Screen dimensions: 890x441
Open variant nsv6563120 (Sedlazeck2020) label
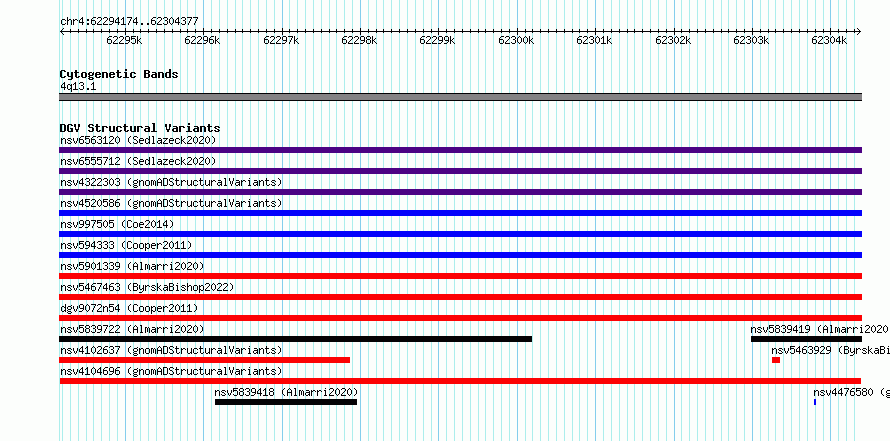click(x=138, y=140)
